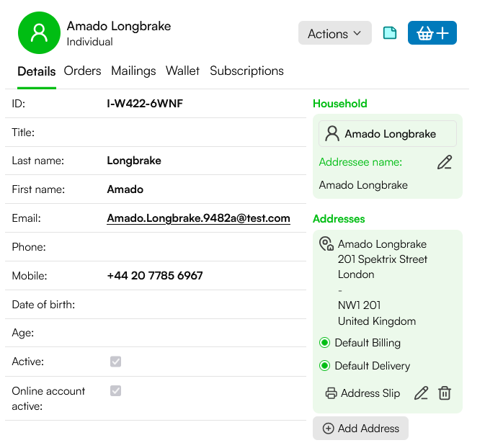
Task: Click the Addresses section heading
Action: (339, 219)
